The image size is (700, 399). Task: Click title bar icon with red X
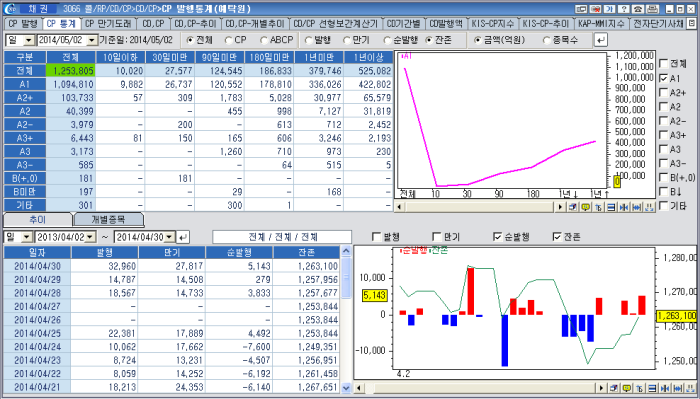595,9
